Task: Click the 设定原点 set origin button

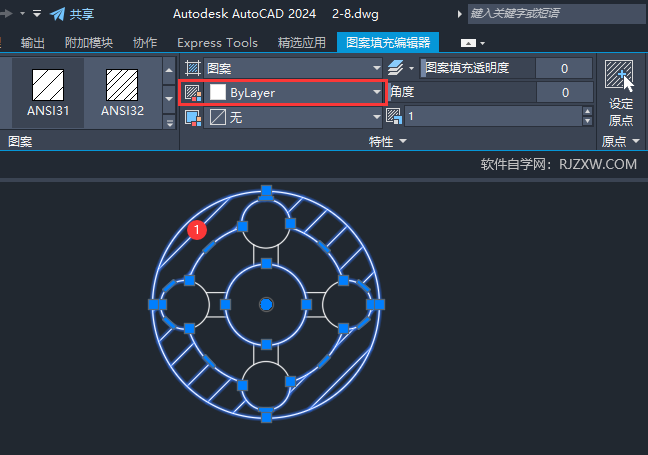Action: coord(620,93)
